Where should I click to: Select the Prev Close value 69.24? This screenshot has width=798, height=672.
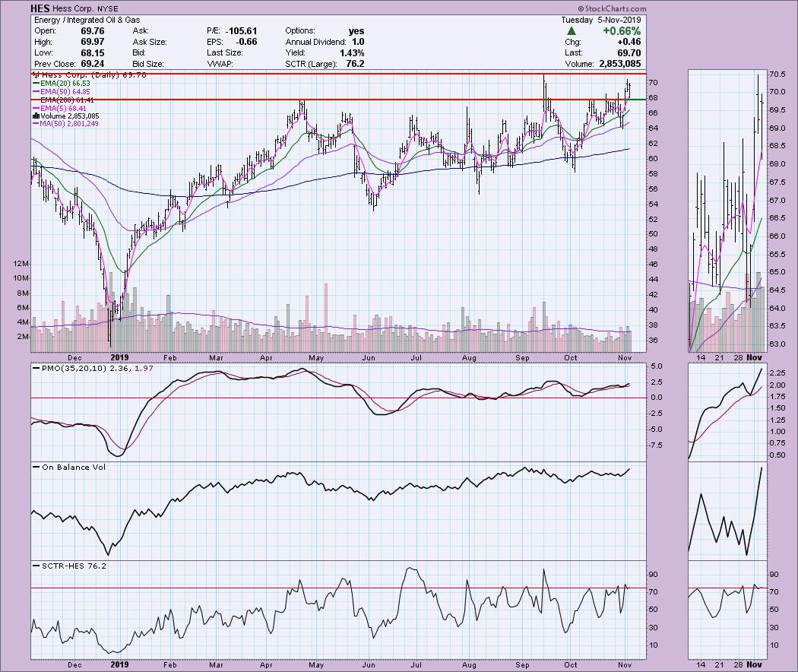point(93,64)
